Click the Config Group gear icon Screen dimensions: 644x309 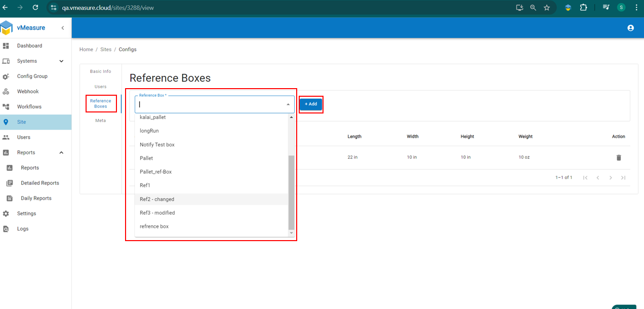pos(6,76)
